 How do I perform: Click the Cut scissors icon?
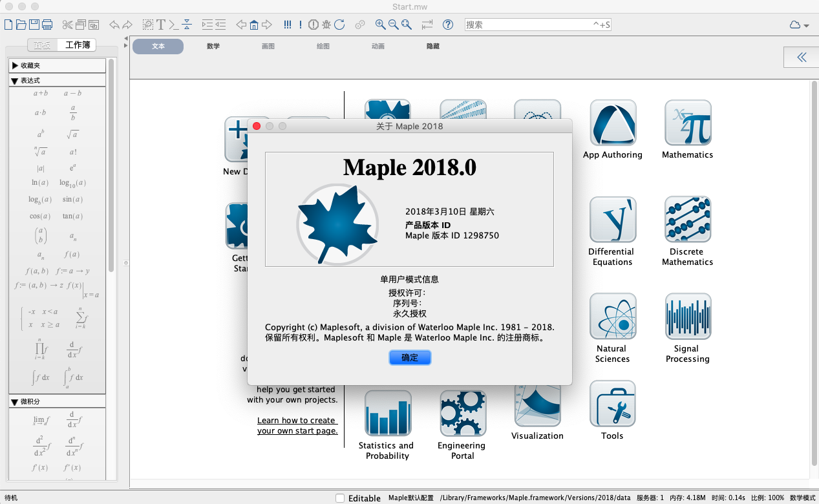click(67, 25)
